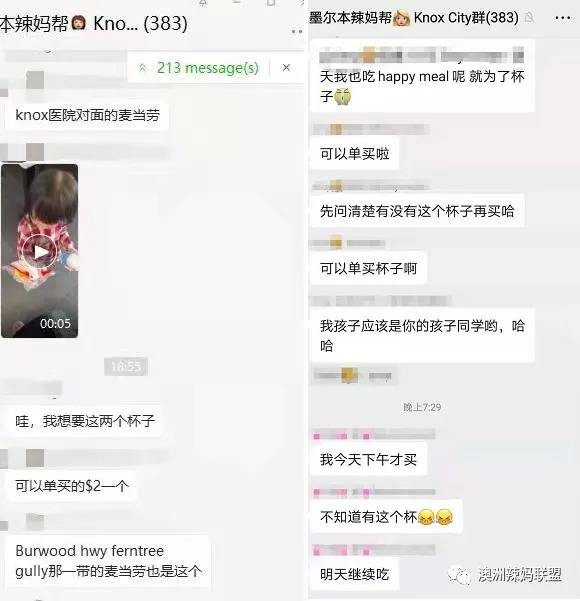The image size is (580, 601).
Task: Dismiss the 213 message(s) banner
Action: pos(286,68)
